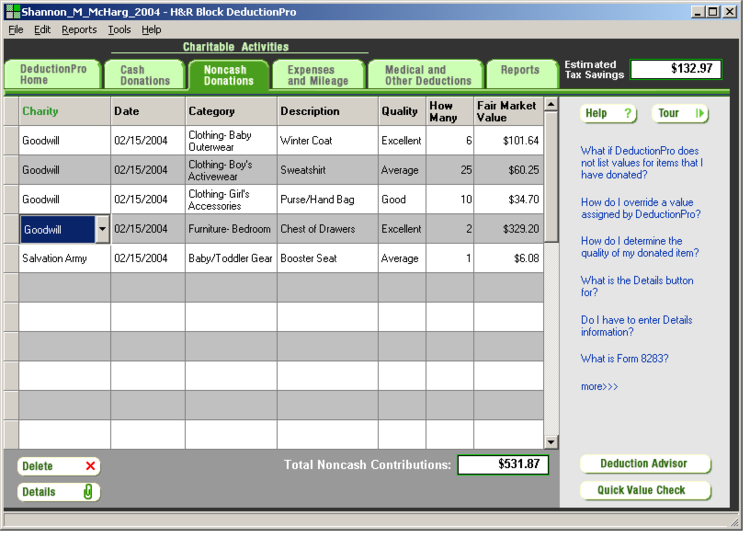Viewport: 750px width, 538px height.
Task: Click the Sweatshirt description cell
Action: (328, 170)
